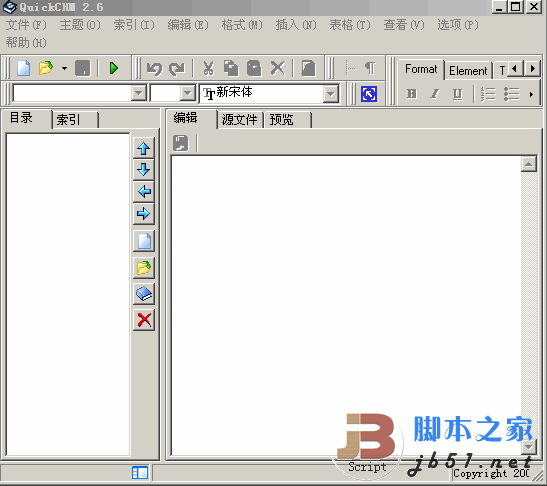Select the 目录 tab
547x486 pixels.
[x=27, y=118]
